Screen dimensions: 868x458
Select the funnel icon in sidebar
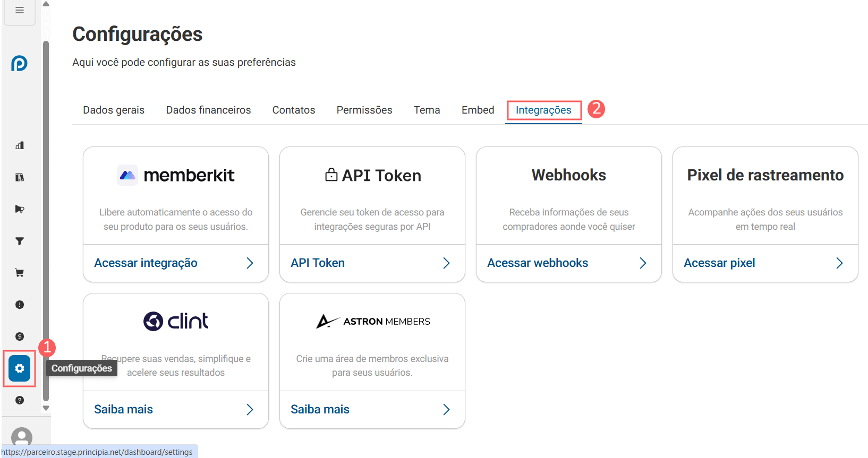pos(20,241)
